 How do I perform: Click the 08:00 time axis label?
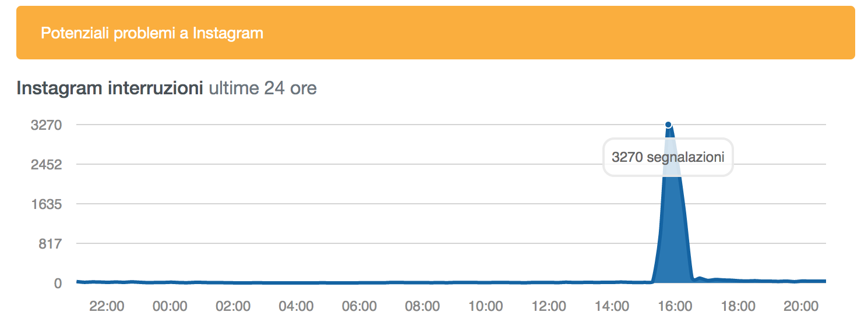click(x=422, y=306)
